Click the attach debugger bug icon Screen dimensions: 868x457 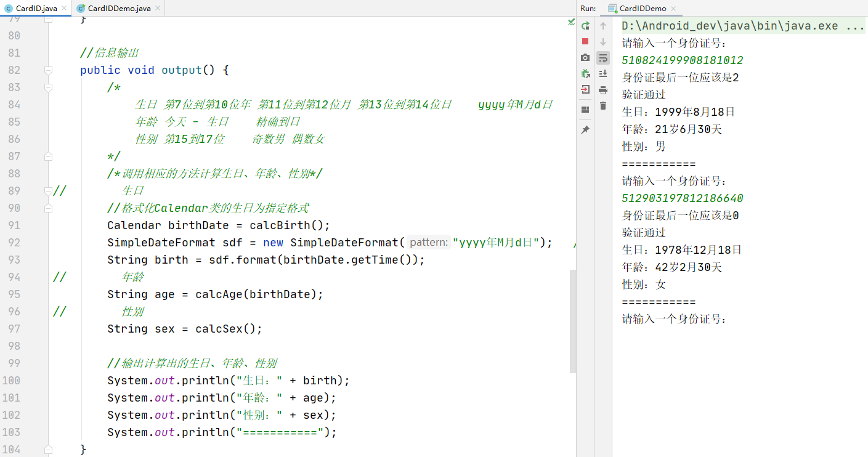pyautogui.click(x=585, y=73)
